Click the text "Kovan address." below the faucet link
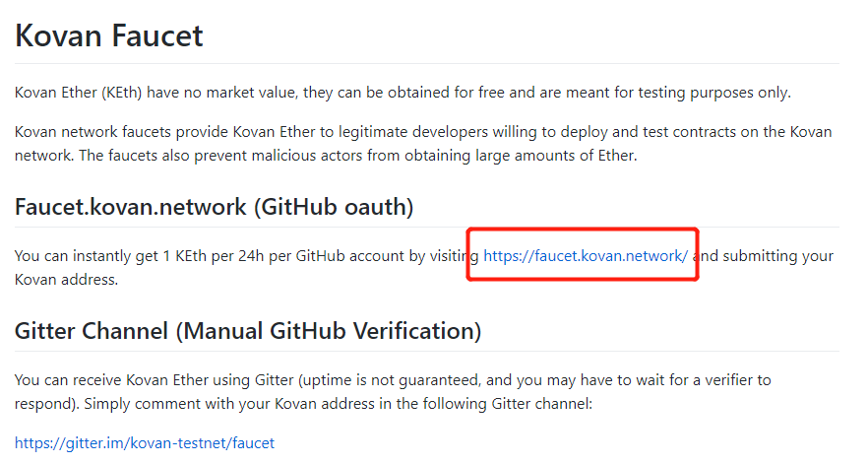 pyautogui.click(x=66, y=280)
